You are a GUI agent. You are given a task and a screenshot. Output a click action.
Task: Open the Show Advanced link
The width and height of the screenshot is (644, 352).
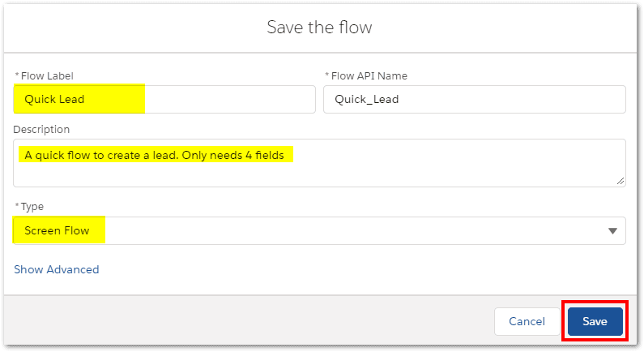tap(57, 269)
